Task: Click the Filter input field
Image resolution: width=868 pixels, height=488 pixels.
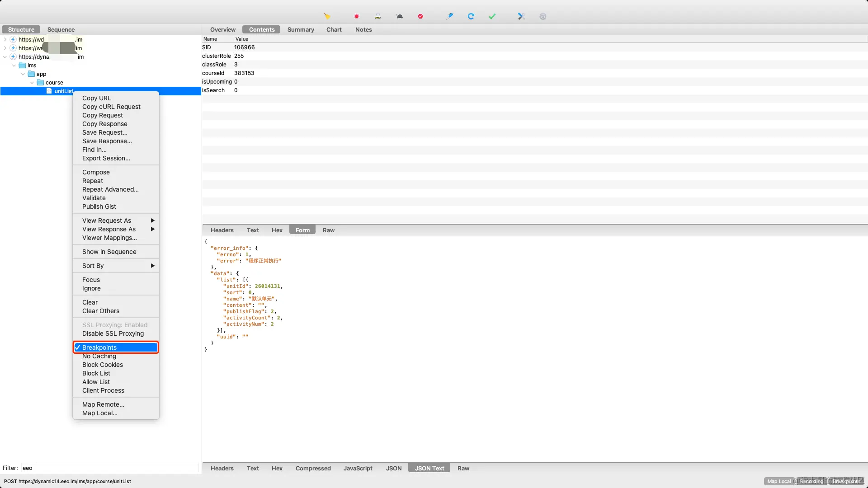Action: [110, 468]
